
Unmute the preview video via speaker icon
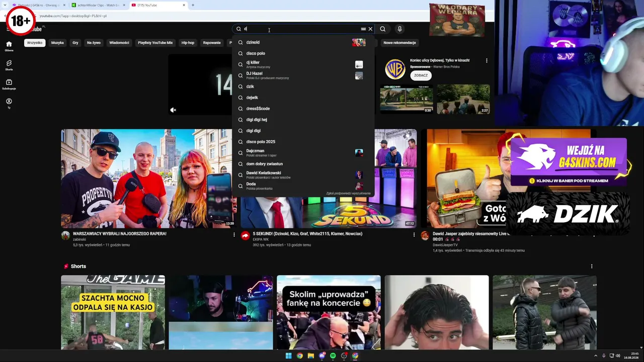click(173, 110)
